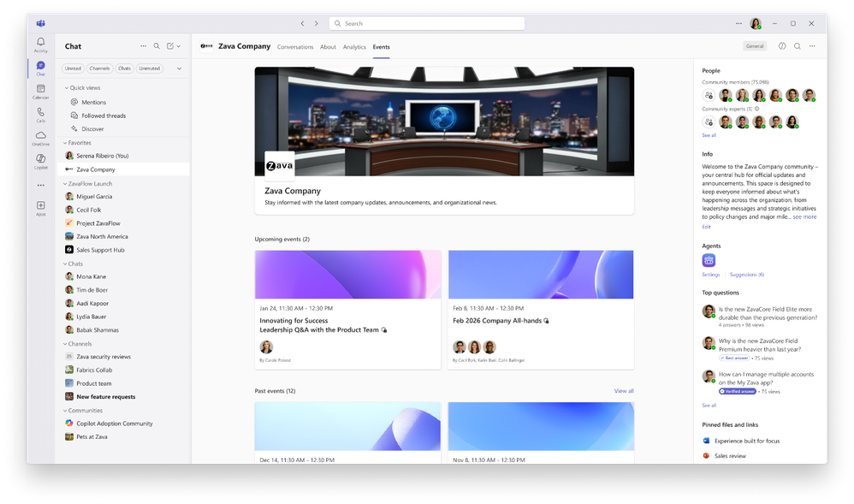Open Sales review pinned file
This screenshot has width=854, height=504.
(725, 455)
